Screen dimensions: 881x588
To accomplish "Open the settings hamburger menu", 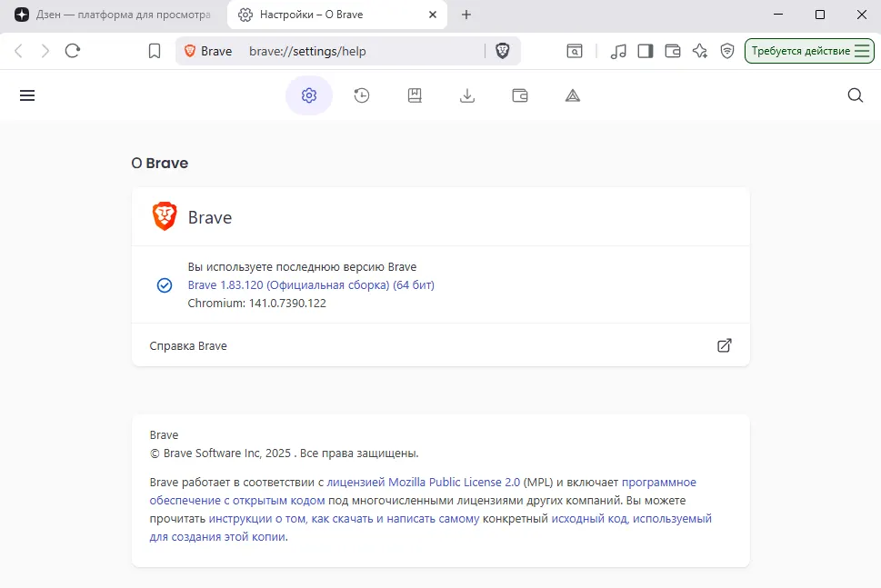I will (x=26, y=95).
